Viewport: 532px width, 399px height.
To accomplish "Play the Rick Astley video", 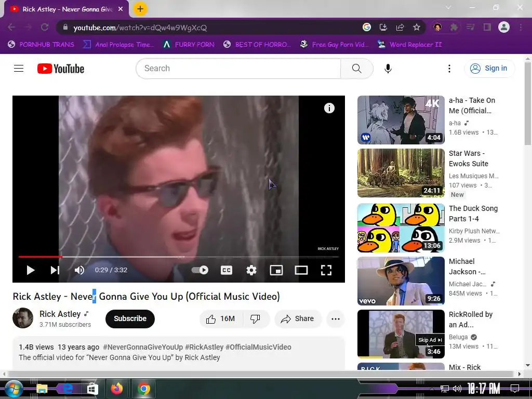I will tap(31, 270).
